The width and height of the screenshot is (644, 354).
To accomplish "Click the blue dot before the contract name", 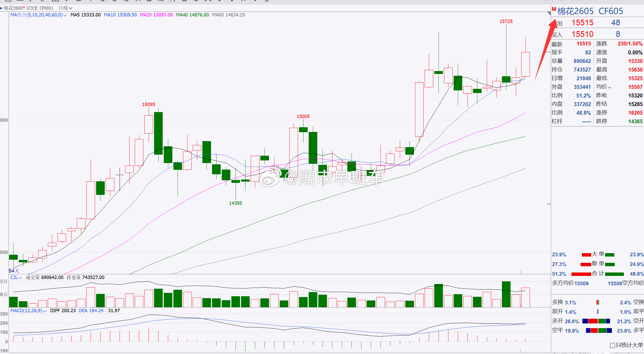I will (x=1, y=8).
